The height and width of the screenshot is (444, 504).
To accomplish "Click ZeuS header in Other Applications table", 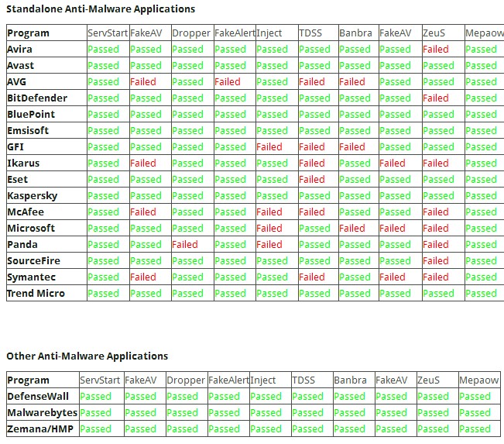I will [x=428, y=380].
